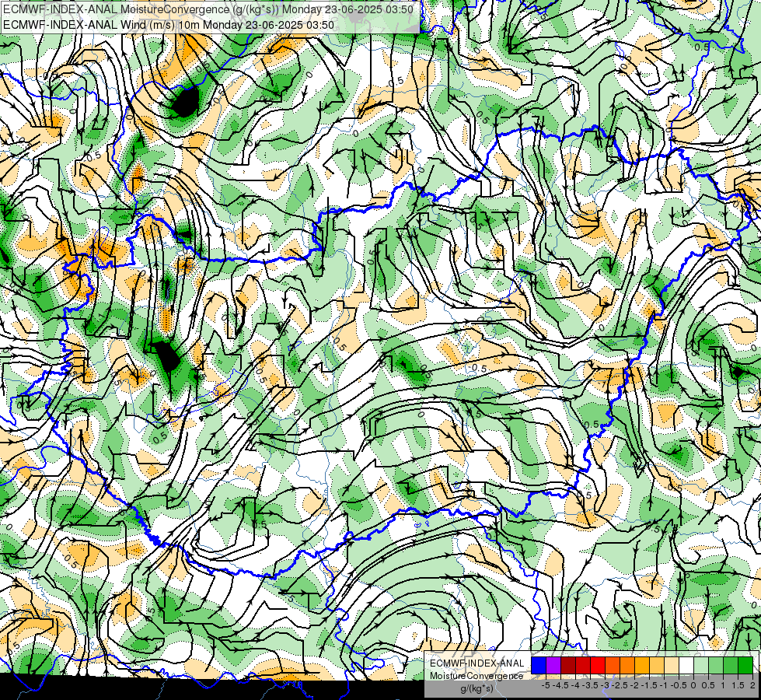Click the -2.5 tick label in legend

click(620, 685)
